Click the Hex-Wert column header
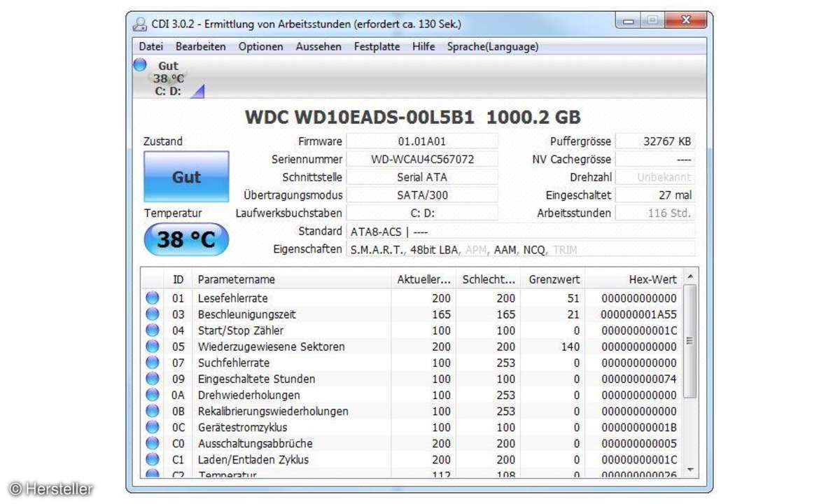840x504 pixels. point(633,279)
